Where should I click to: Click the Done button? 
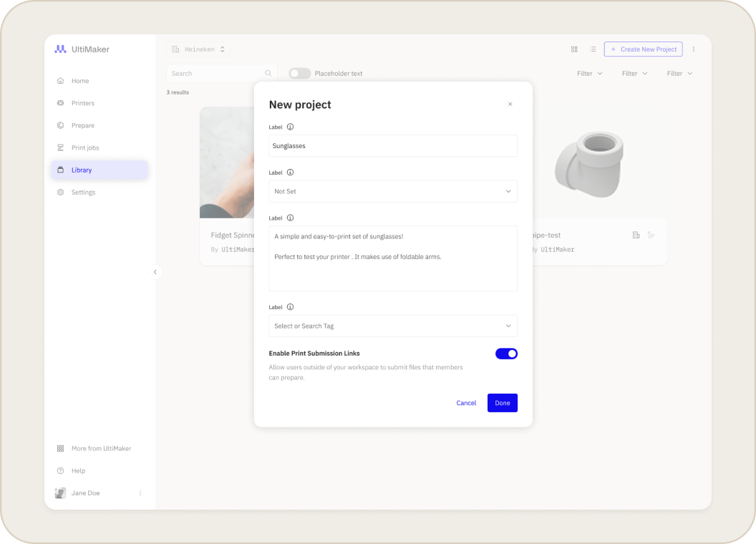pos(503,403)
